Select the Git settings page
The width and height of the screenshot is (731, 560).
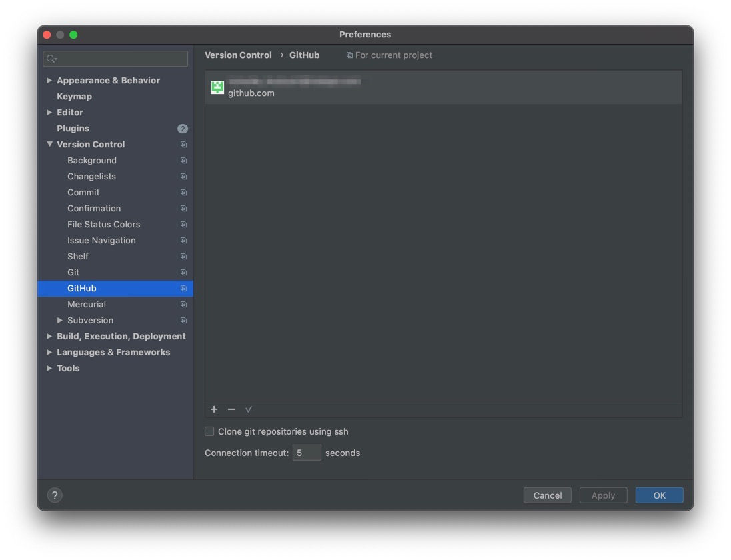click(x=73, y=273)
